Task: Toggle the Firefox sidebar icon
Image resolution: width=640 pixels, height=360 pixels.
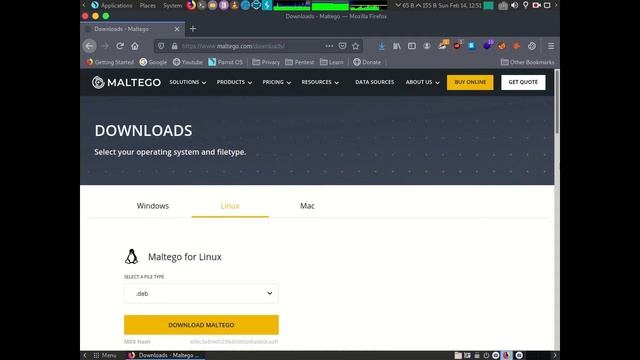Action: (412, 46)
